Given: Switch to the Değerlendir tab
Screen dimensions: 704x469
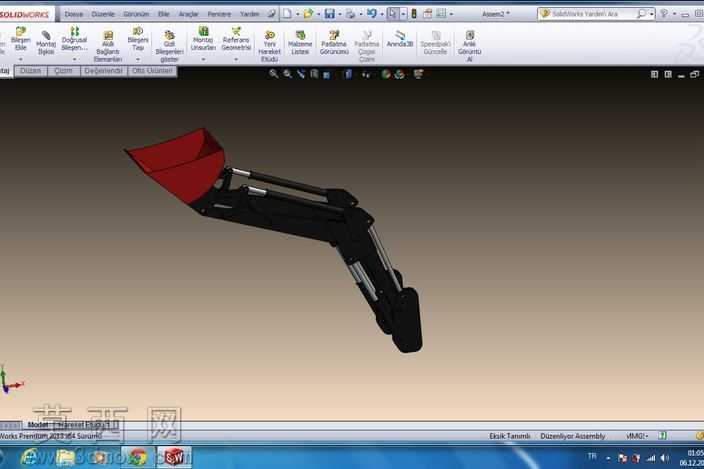Looking at the screenshot, I should pos(104,71).
